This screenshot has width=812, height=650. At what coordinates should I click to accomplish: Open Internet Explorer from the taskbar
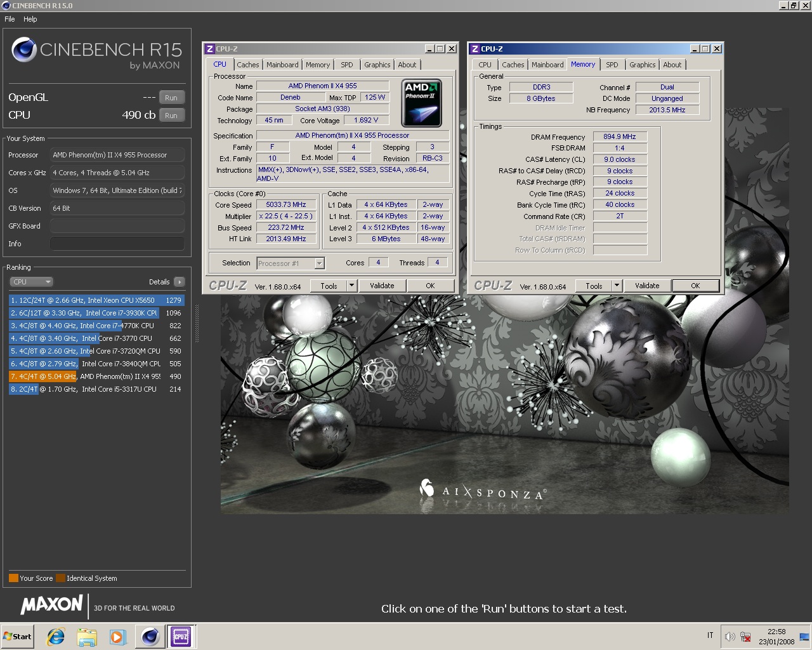click(x=56, y=637)
